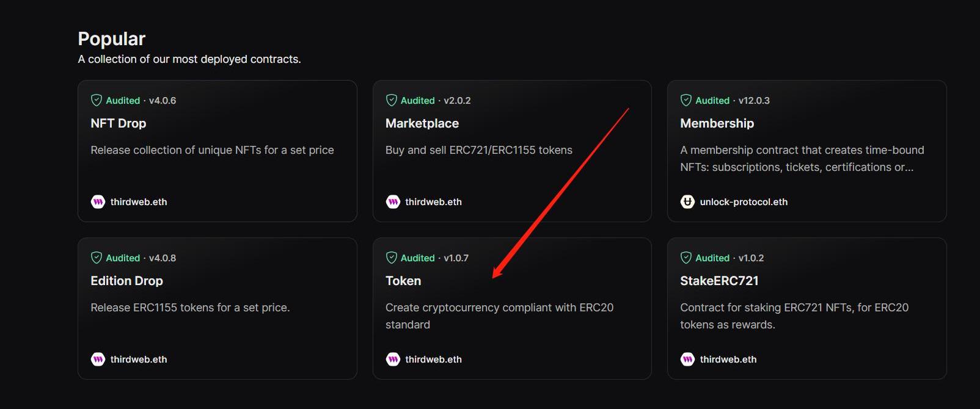
Task: Open the Token contract title
Action: point(403,281)
